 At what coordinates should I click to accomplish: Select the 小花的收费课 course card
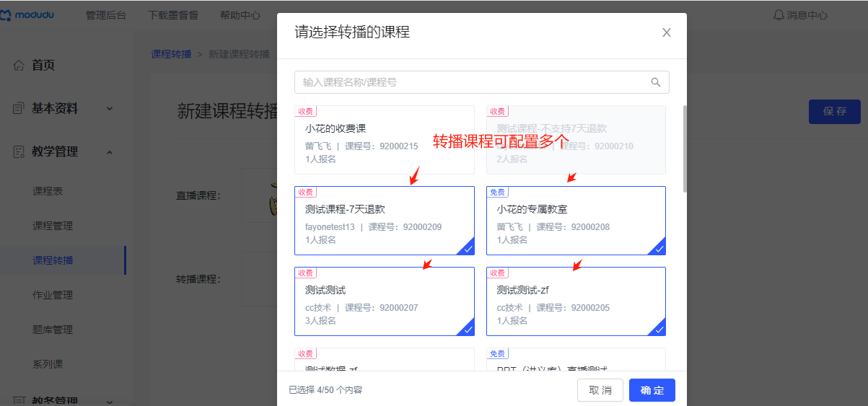[x=385, y=140]
